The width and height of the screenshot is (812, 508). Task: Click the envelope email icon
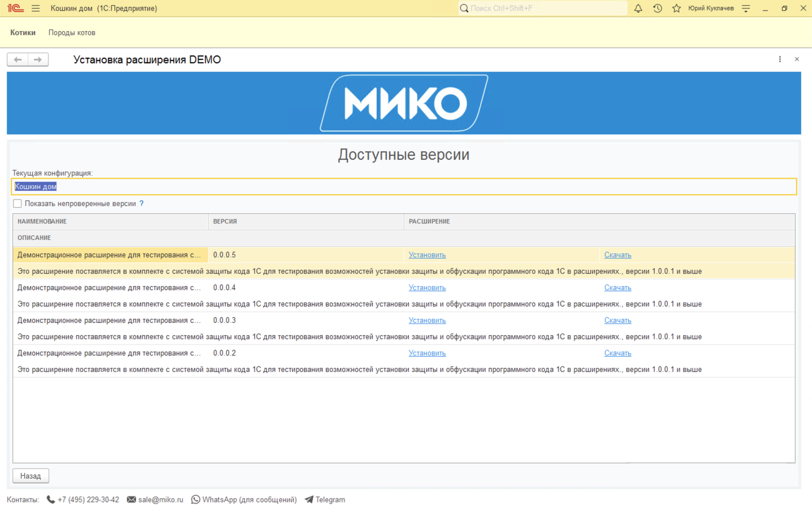132,500
